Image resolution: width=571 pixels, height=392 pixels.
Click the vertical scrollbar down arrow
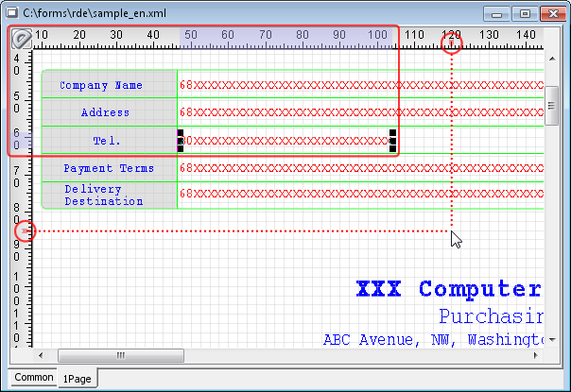[552, 340]
